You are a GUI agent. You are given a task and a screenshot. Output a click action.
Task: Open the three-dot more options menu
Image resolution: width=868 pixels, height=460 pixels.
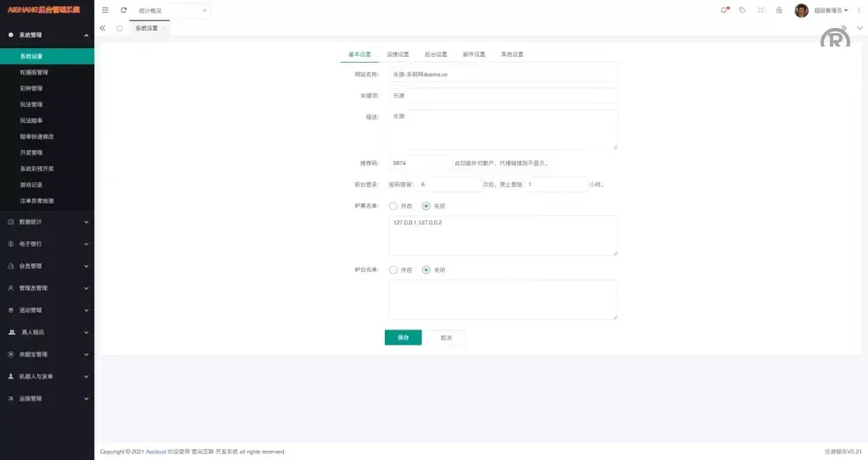(860, 10)
